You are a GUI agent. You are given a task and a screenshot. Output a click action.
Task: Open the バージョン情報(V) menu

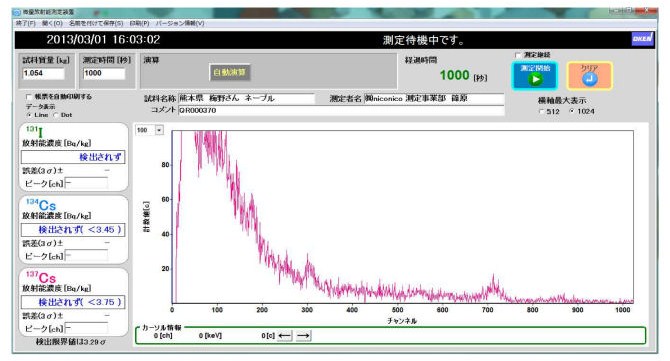tap(179, 23)
